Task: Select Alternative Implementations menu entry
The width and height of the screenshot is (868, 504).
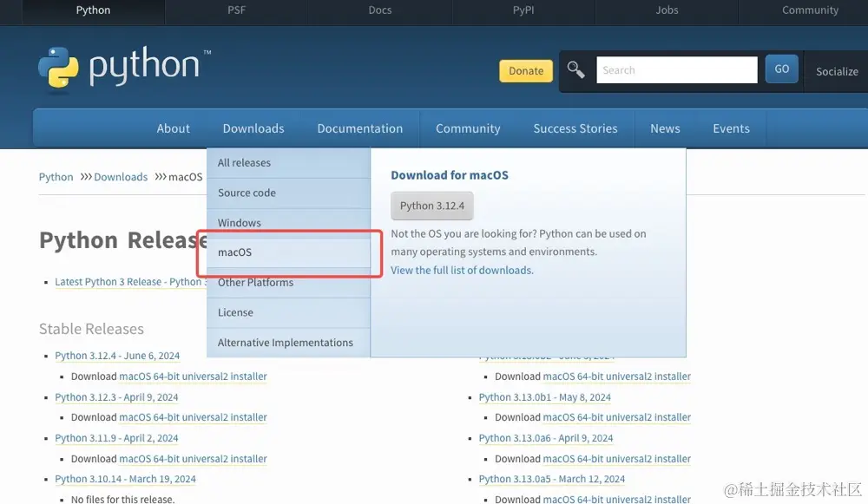Action: [x=288, y=343]
